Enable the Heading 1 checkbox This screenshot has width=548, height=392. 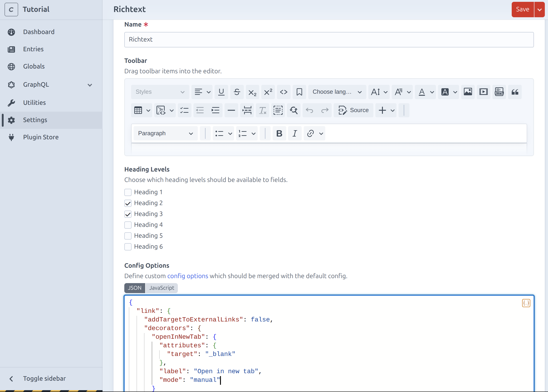[128, 192]
